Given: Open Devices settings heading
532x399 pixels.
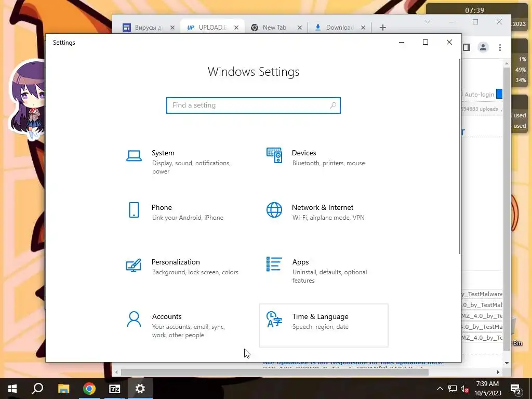Looking at the screenshot, I should pos(304,153).
